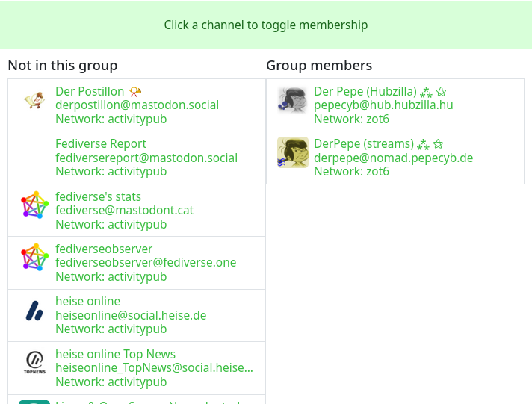Remove Der Pepe (Hubzilla) from group

point(365,92)
